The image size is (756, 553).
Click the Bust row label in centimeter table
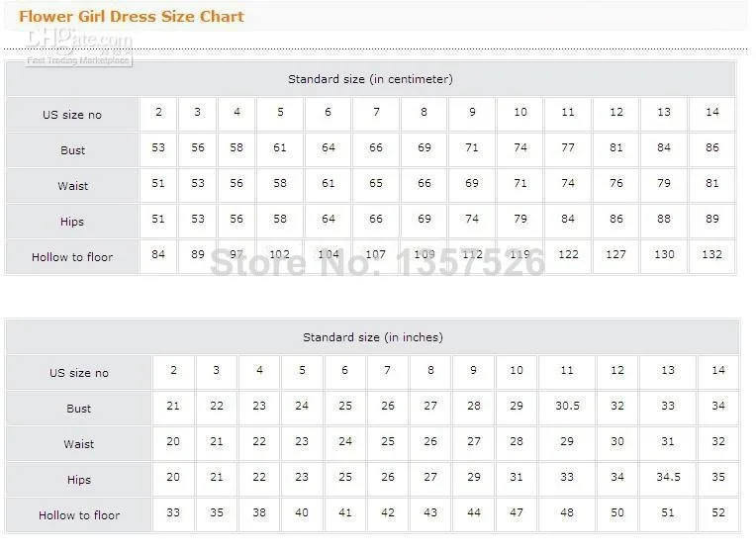[72, 150]
